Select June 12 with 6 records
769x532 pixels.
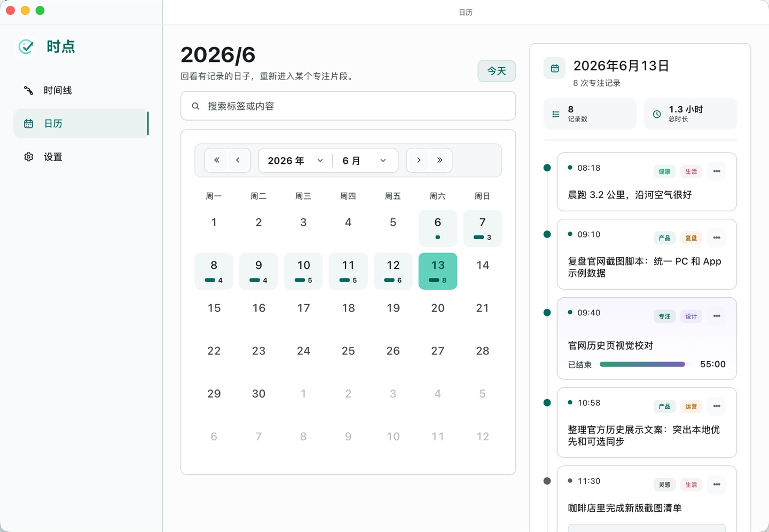(x=393, y=271)
